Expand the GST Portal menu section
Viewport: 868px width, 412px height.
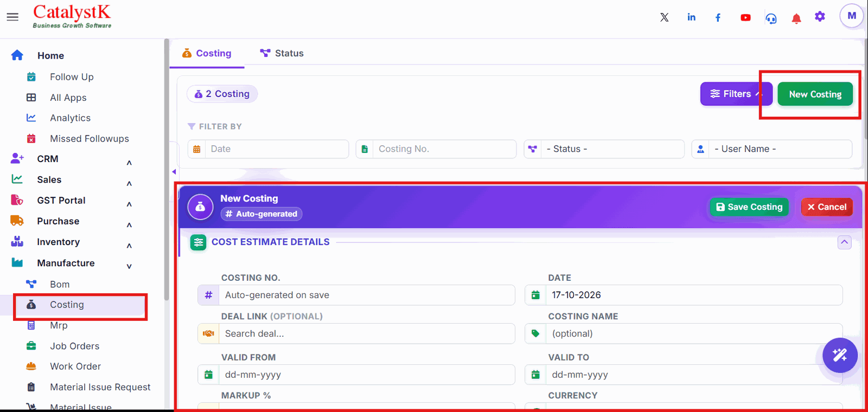129,204
